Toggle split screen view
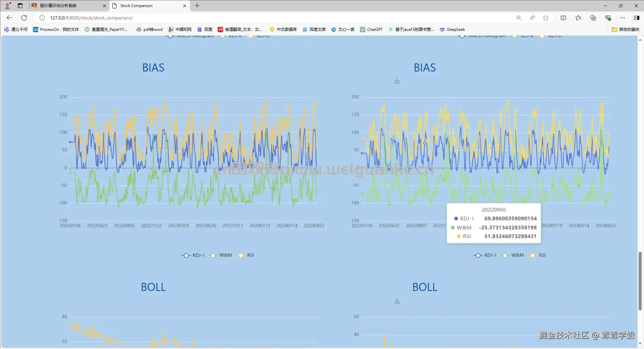Viewport: 644px width, 349px height. click(563, 18)
